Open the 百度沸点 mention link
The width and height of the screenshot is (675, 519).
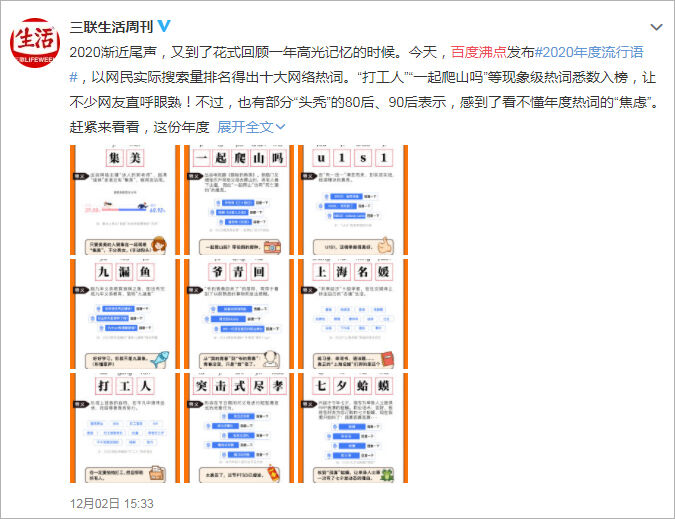(x=478, y=52)
